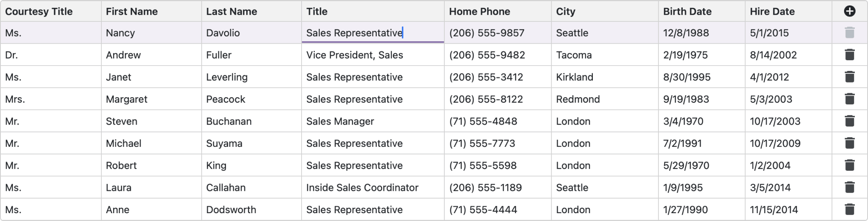Remove Laura Callahan using trash icon
Image resolution: width=868 pixels, height=221 pixels.
tap(849, 188)
